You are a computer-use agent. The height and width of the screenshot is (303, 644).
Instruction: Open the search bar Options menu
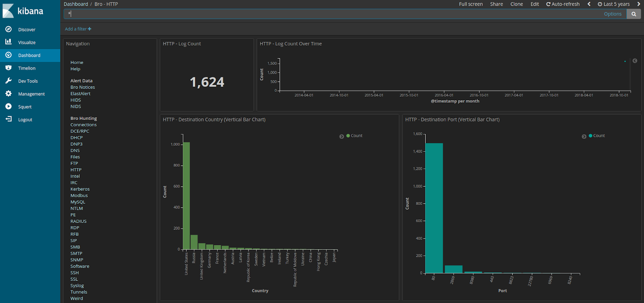coord(613,14)
